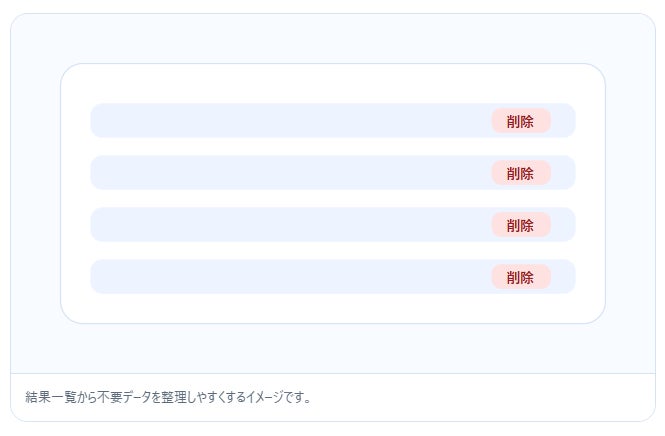Click the topmost pink 削除 pill label
The width and height of the screenshot is (665, 436).
(x=520, y=121)
